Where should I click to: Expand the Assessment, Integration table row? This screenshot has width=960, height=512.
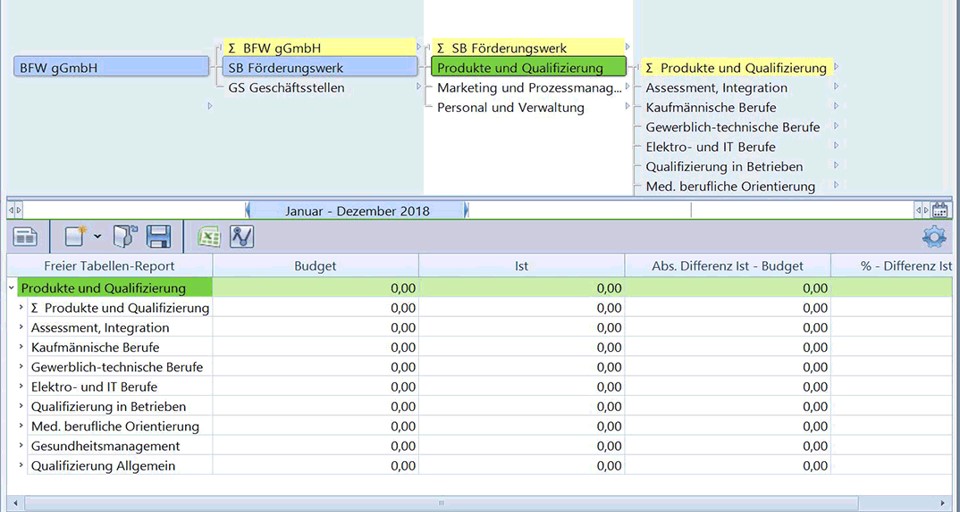tap(21, 328)
